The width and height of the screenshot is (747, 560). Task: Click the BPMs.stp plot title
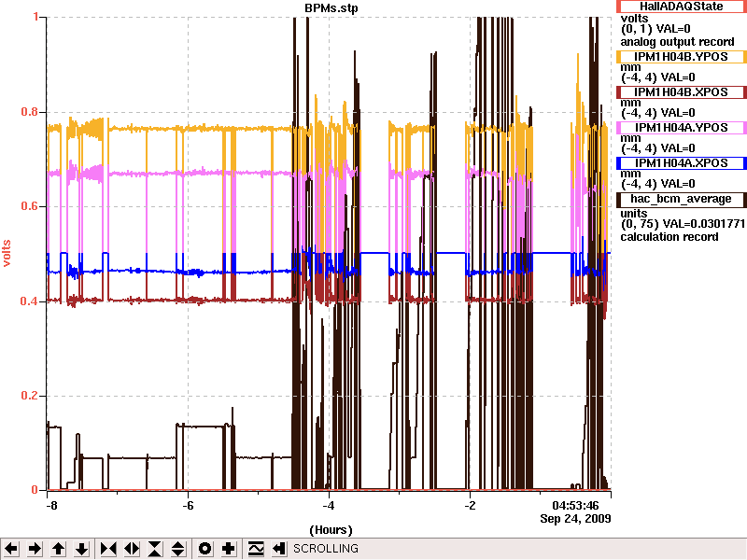331,8
